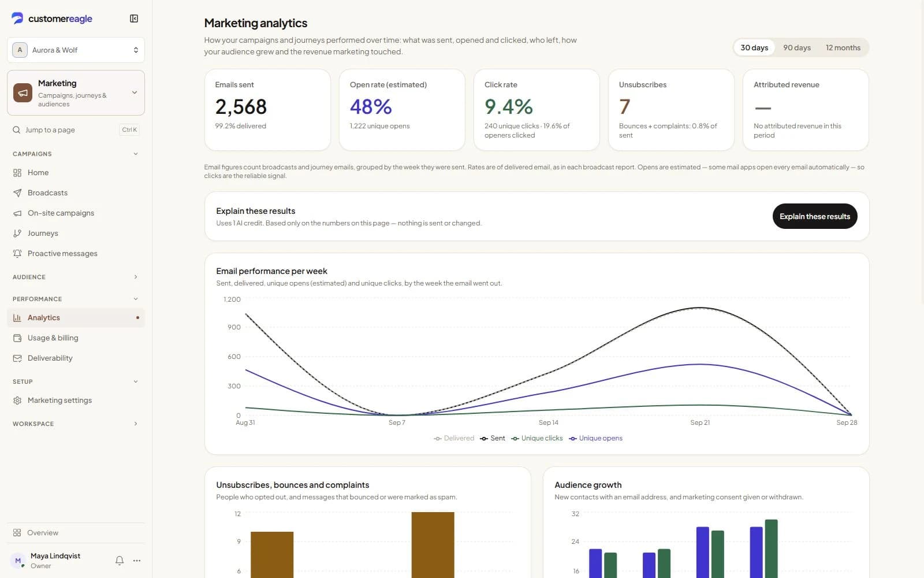Viewport: 924px width, 578px height.
Task: Open Home via its grid icon
Action: click(x=17, y=173)
